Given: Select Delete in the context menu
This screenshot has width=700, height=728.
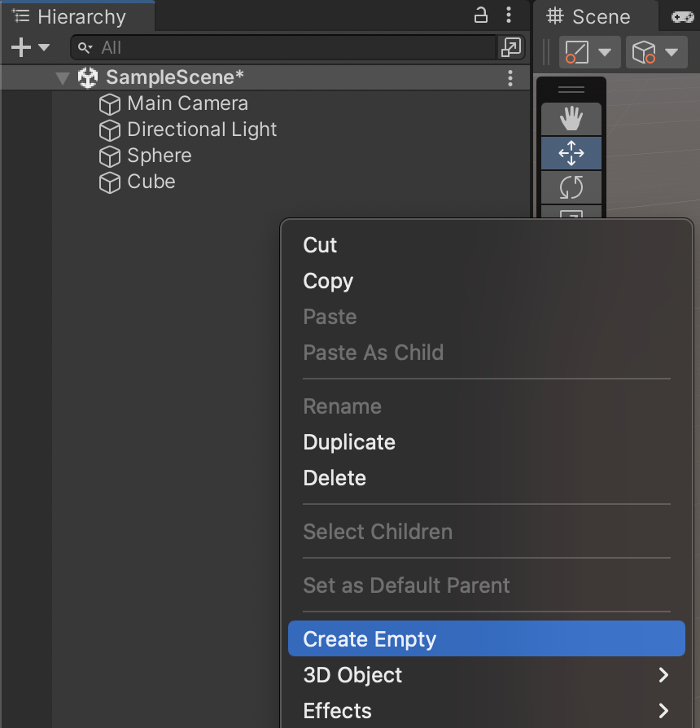Looking at the screenshot, I should tap(335, 478).
